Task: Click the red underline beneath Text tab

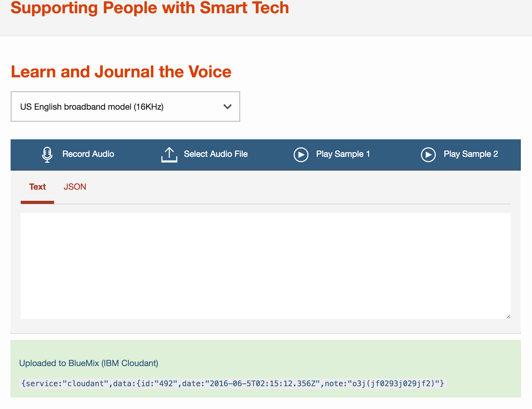Action: tap(37, 202)
